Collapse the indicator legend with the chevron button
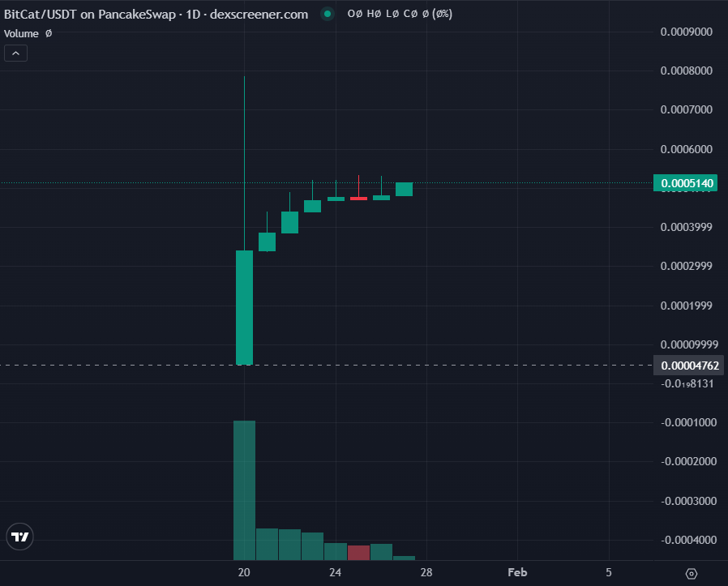The width and height of the screenshot is (728, 586). click(15, 53)
